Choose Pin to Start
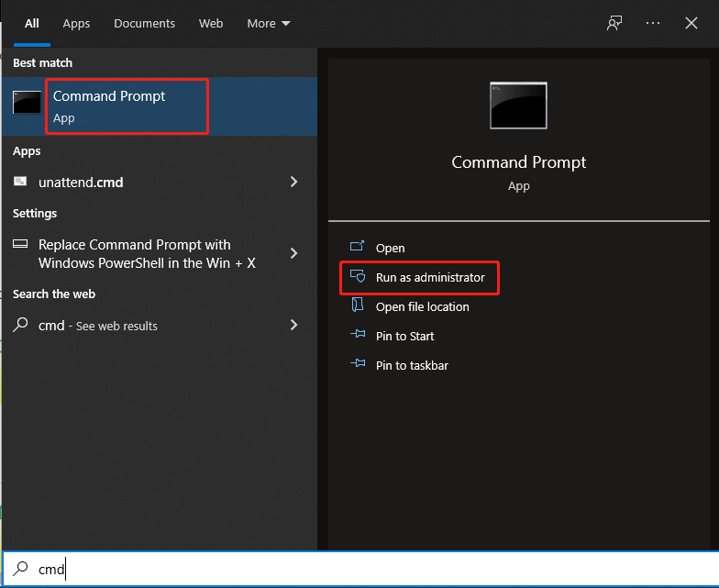Viewport: 719px width, 588px height. coord(405,336)
